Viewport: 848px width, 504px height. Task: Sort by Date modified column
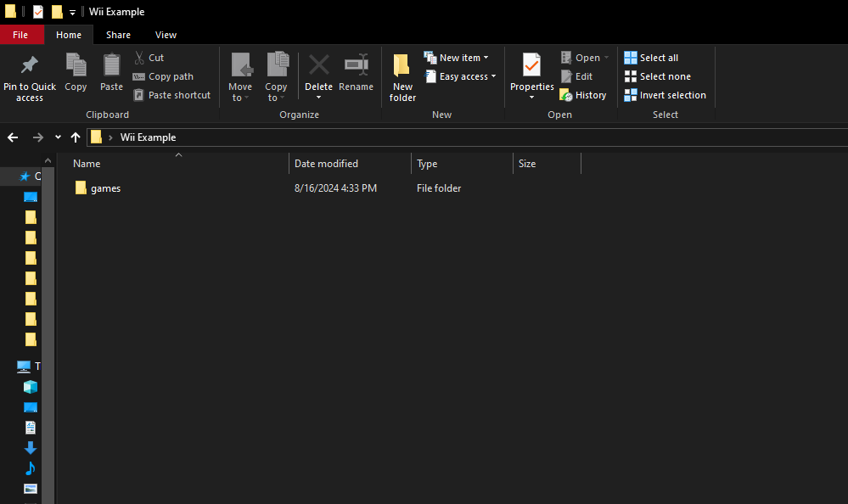350,163
